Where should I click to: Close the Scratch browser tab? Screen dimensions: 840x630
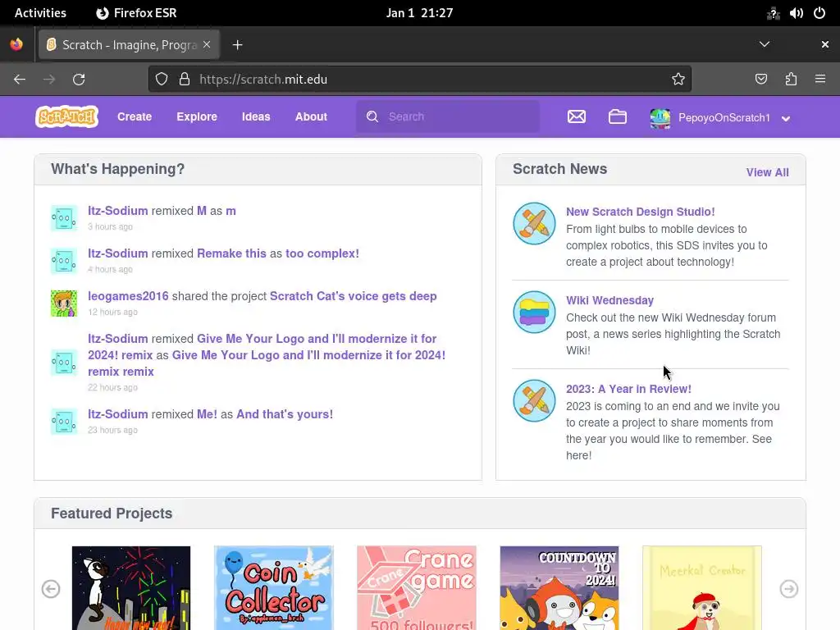(207, 45)
